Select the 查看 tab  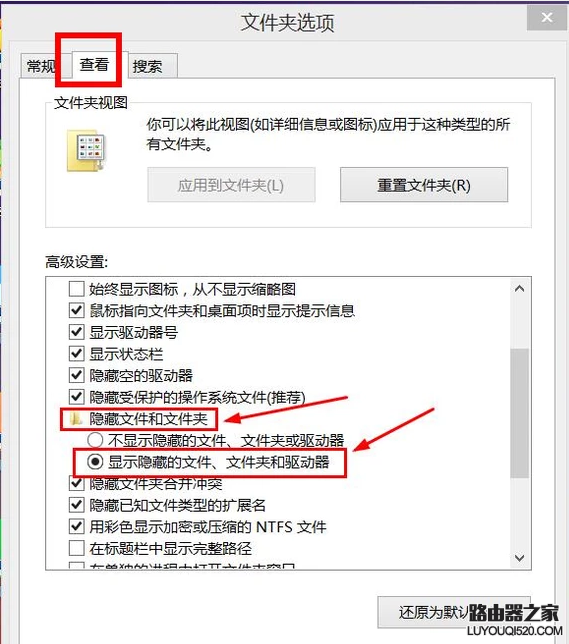pyautogui.click(x=94, y=64)
